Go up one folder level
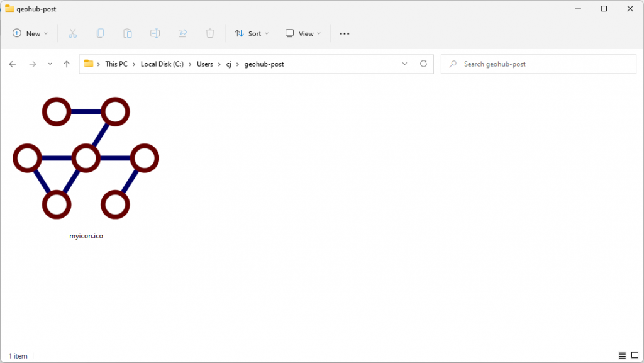 pos(67,64)
